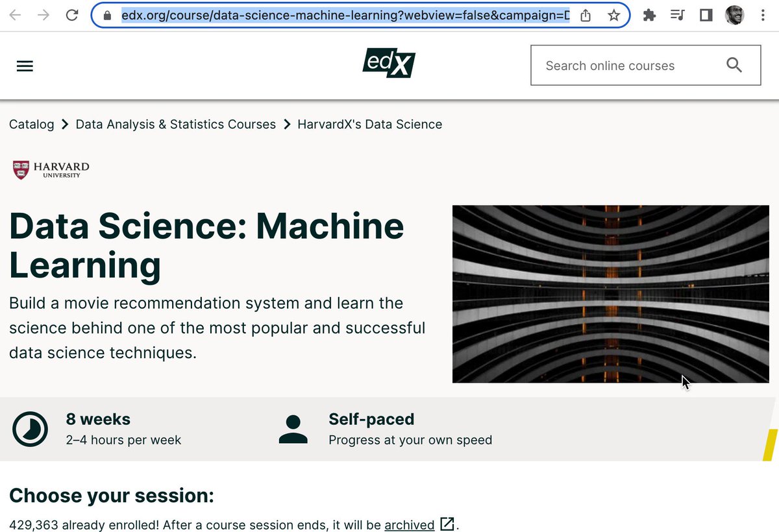Open Chrome three-dot menu

[762, 15]
